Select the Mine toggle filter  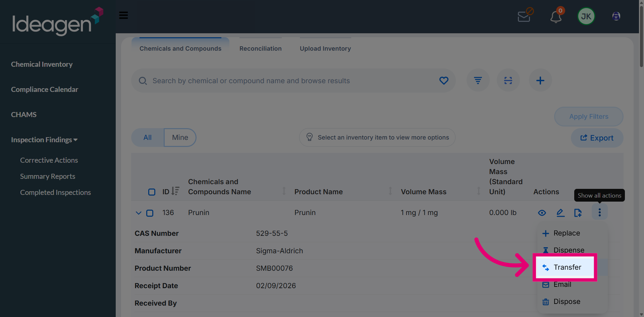pos(180,138)
